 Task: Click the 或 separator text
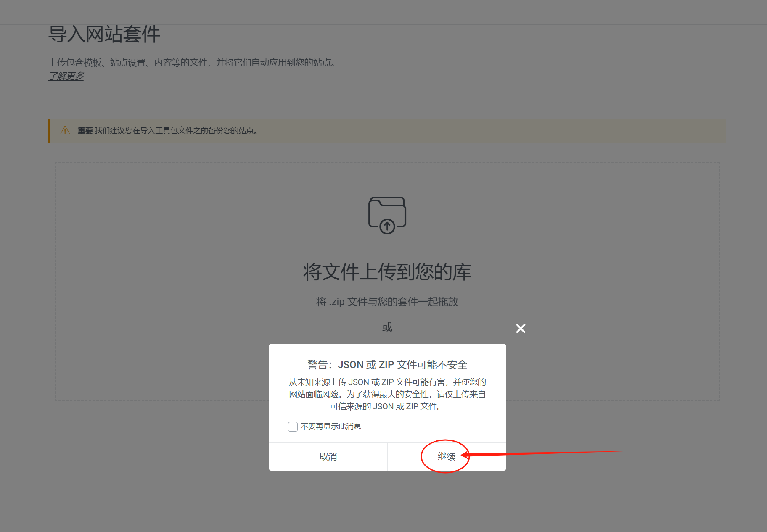click(x=387, y=327)
